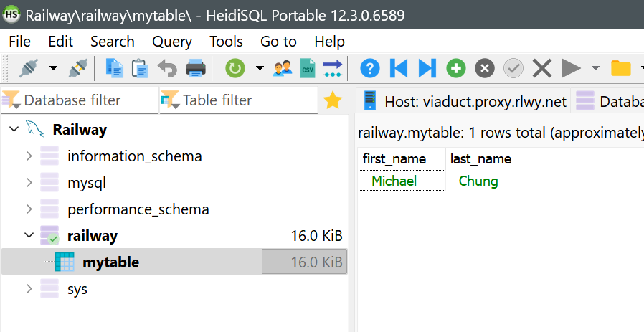This screenshot has width=644, height=332.
Task: Click the blue Help question mark icon
Action: tap(370, 68)
